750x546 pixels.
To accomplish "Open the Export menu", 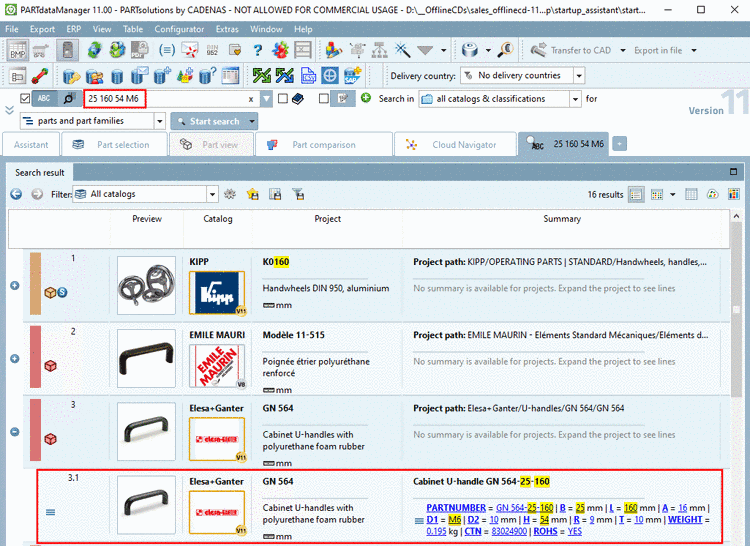I will (42, 29).
